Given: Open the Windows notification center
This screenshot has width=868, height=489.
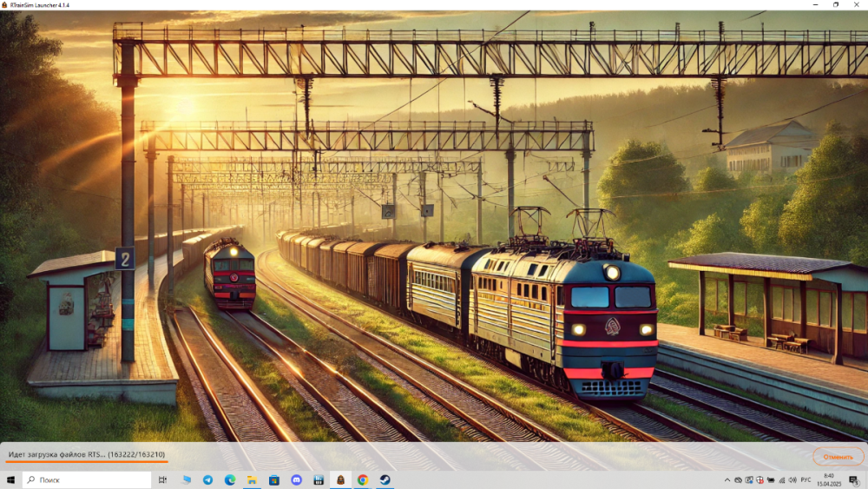Looking at the screenshot, I should pos(854,479).
